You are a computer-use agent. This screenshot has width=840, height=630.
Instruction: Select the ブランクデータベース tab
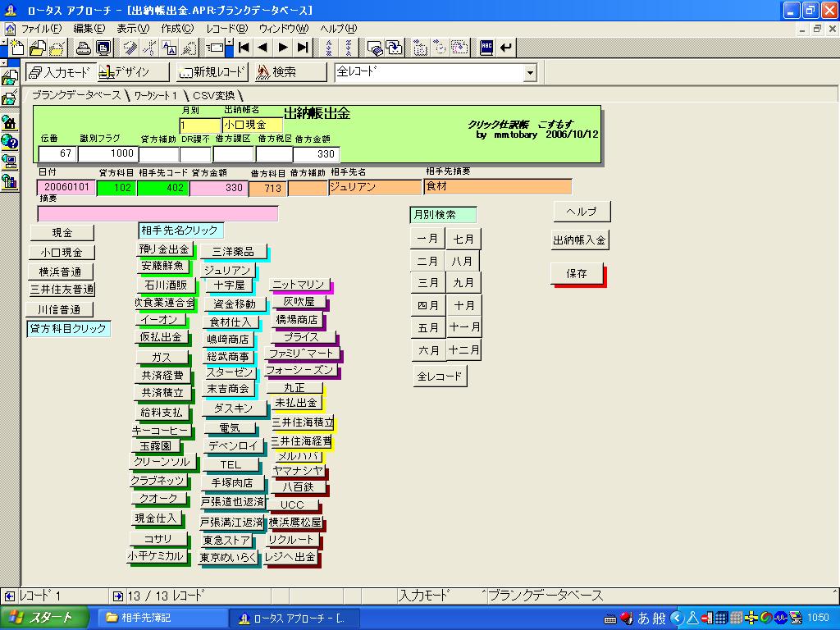click(x=75, y=95)
